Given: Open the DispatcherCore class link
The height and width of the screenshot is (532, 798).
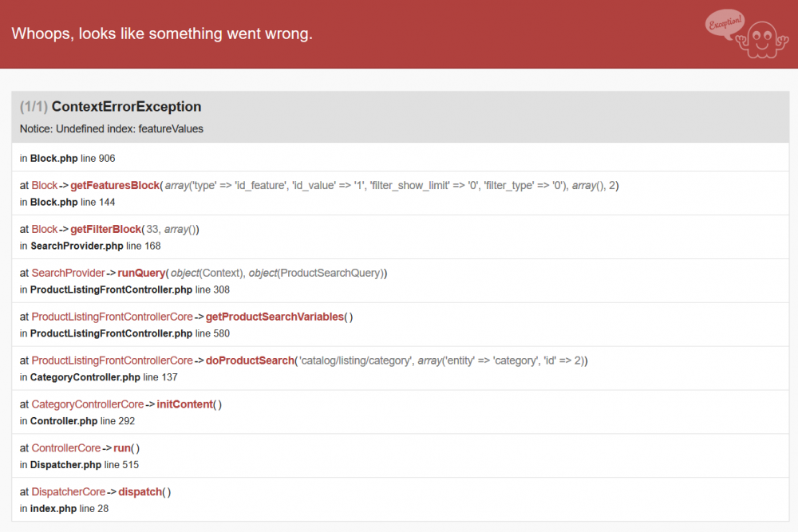Looking at the screenshot, I should (69, 491).
